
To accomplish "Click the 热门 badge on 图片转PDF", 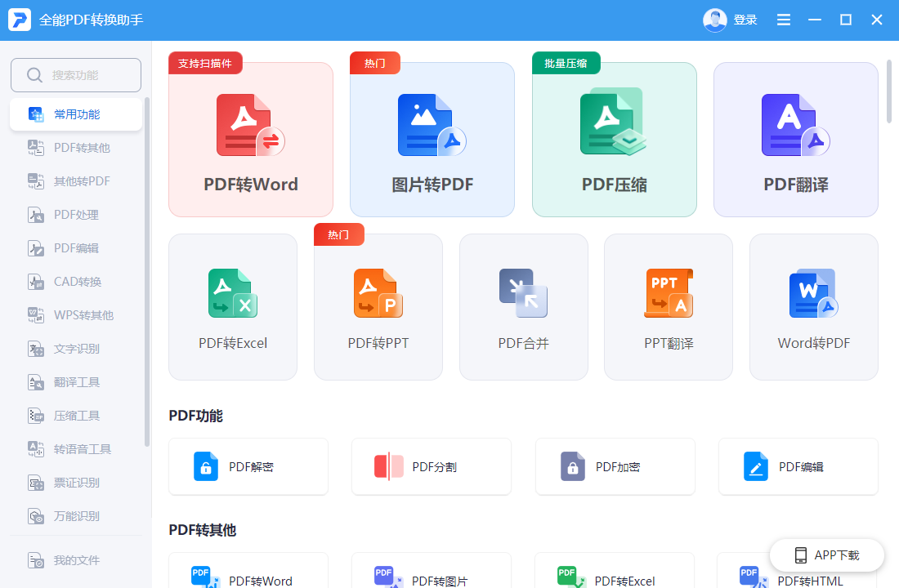I will 375,63.
